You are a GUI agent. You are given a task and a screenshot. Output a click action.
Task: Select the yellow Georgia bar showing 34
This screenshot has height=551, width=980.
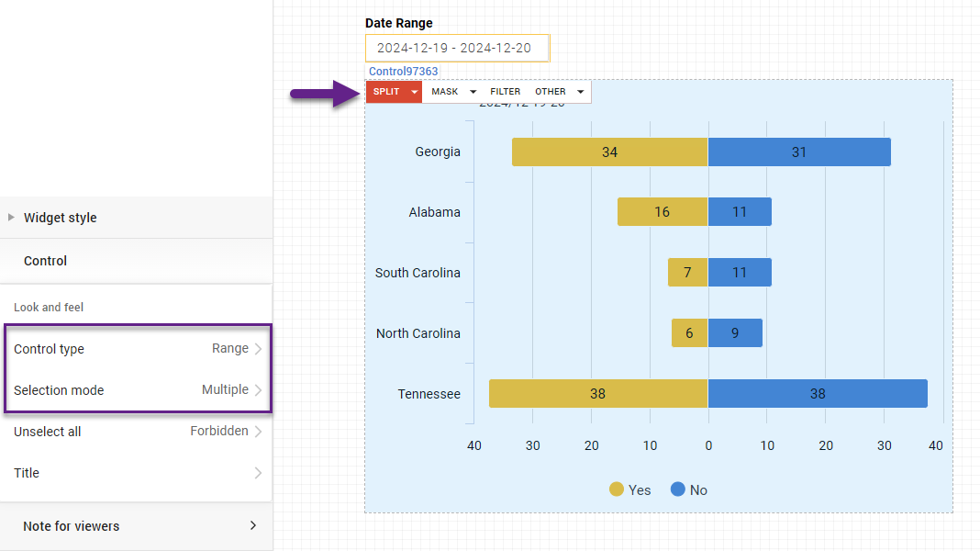click(608, 152)
